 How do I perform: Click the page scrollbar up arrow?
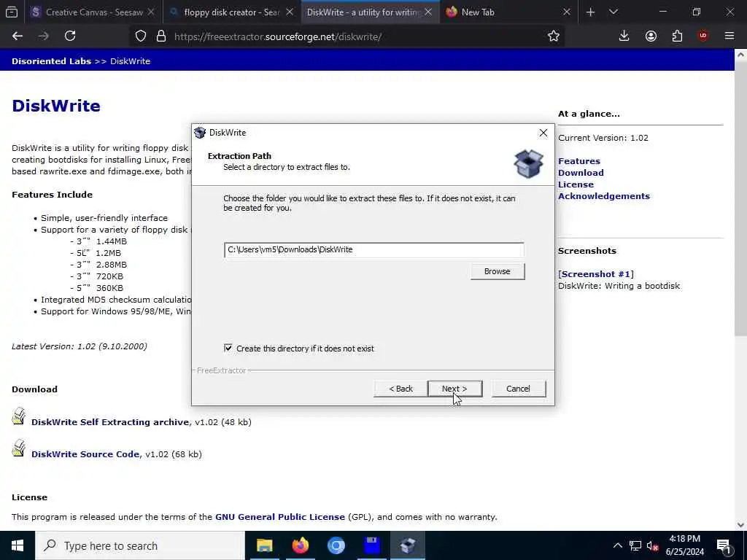740,55
